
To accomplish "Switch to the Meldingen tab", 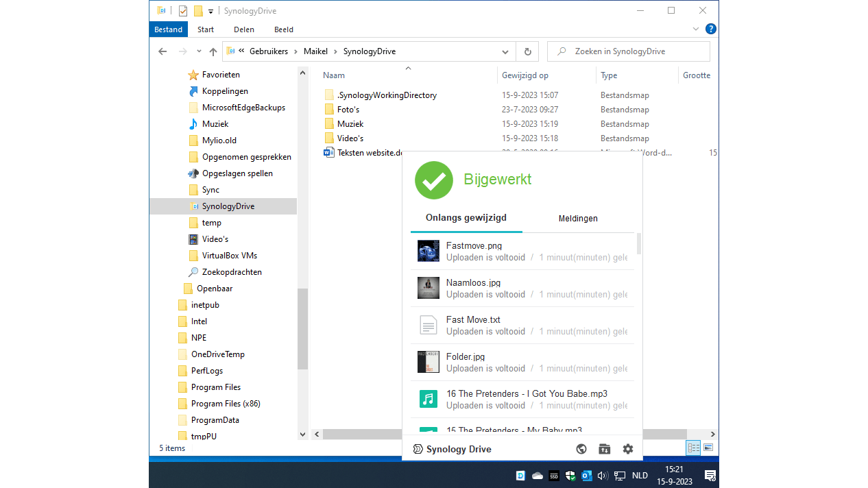I will pyautogui.click(x=578, y=218).
